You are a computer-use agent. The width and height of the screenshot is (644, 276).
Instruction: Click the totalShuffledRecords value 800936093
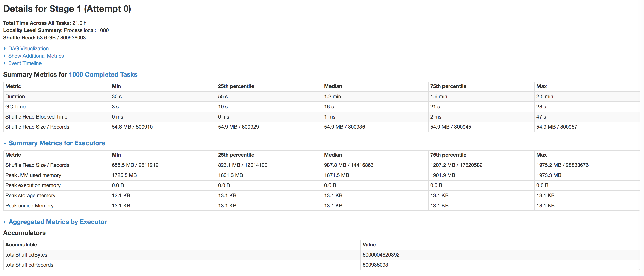(375, 265)
